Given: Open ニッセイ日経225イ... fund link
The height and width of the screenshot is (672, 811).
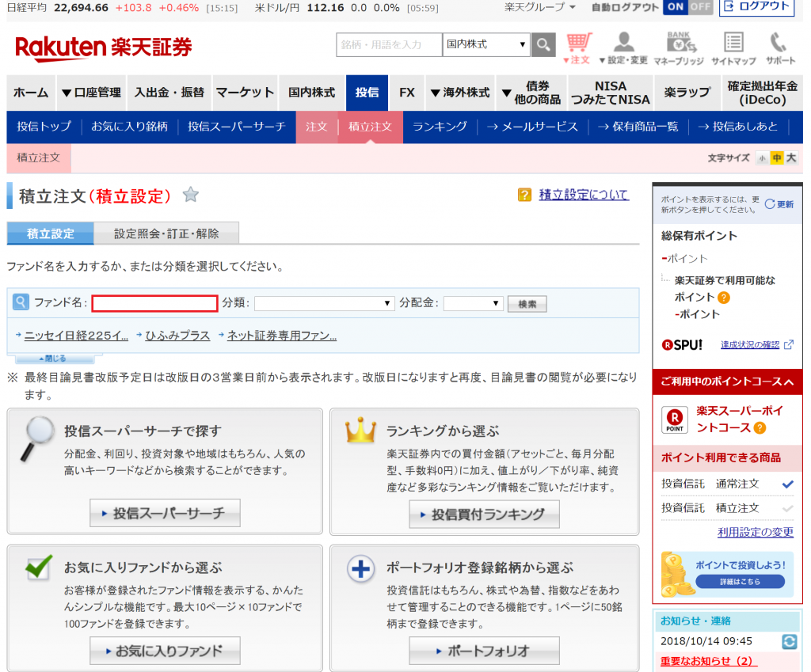Looking at the screenshot, I should pos(76,336).
